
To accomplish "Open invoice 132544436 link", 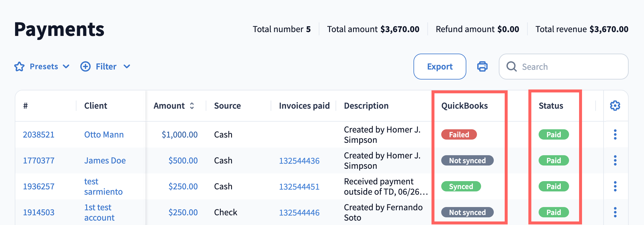I will tap(299, 161).
